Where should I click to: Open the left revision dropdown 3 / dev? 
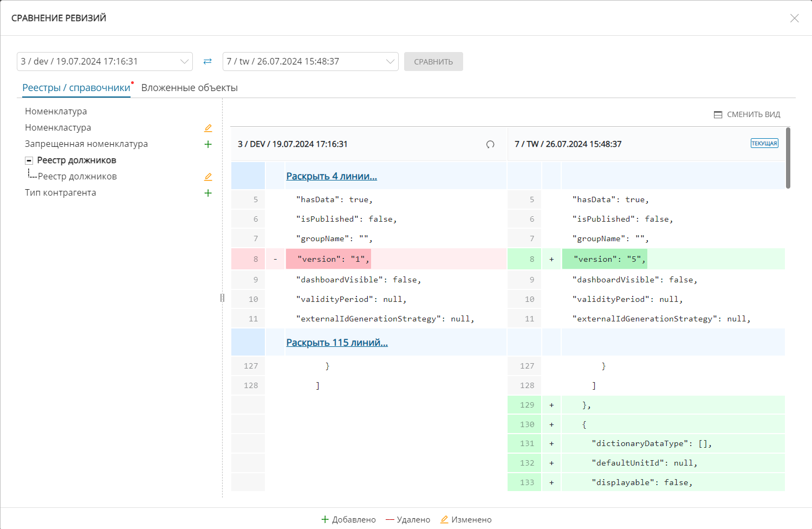[x=105, y=62]
